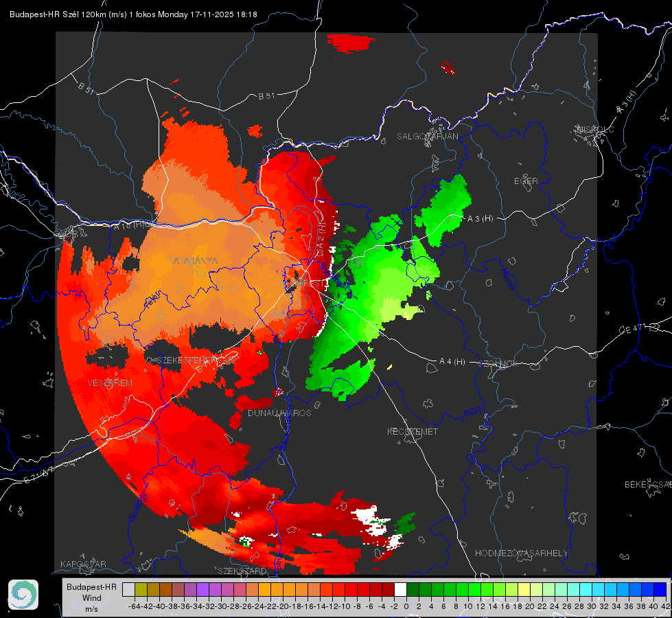Pick the yellow swatch between 18 and 20

click(524, 590)
